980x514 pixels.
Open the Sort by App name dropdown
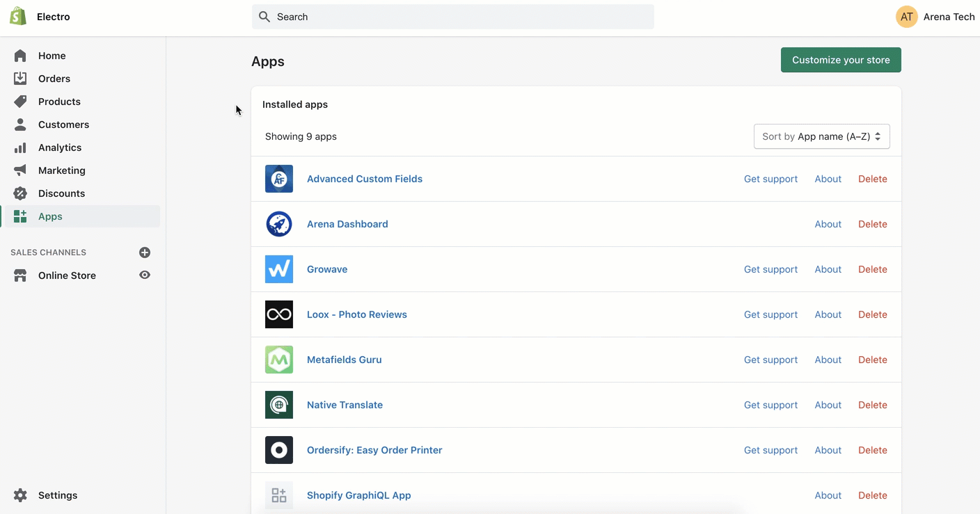click(822, 136)
